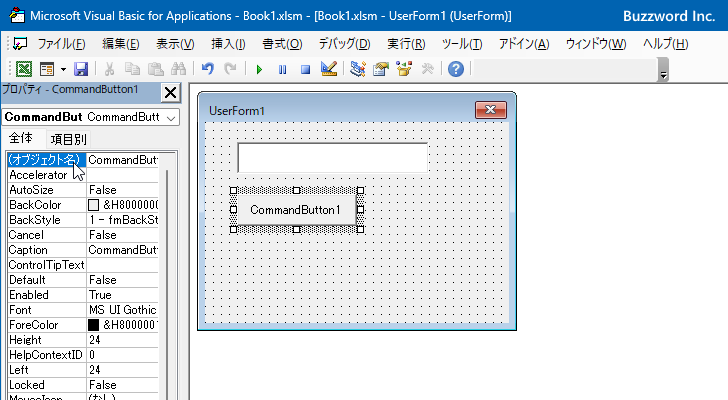
Task: Select the BackStyle property row
Action: coord(83,220)
